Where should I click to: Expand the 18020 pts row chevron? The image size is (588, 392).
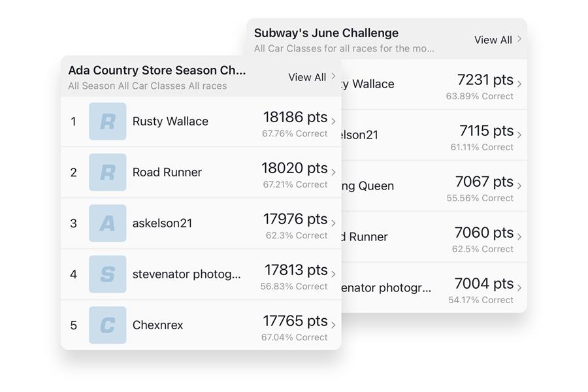tap(333, 172)
